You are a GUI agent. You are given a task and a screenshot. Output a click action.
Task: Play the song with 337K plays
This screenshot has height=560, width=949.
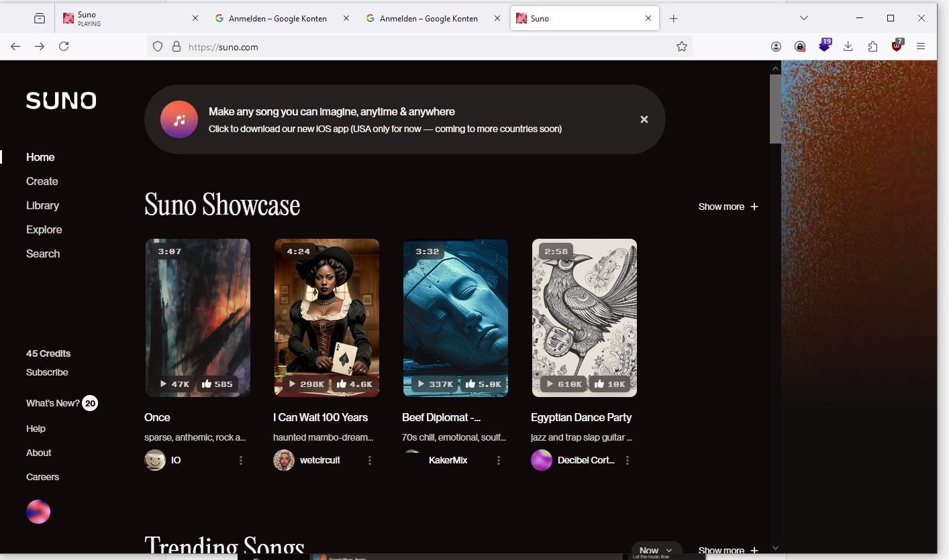436,384
